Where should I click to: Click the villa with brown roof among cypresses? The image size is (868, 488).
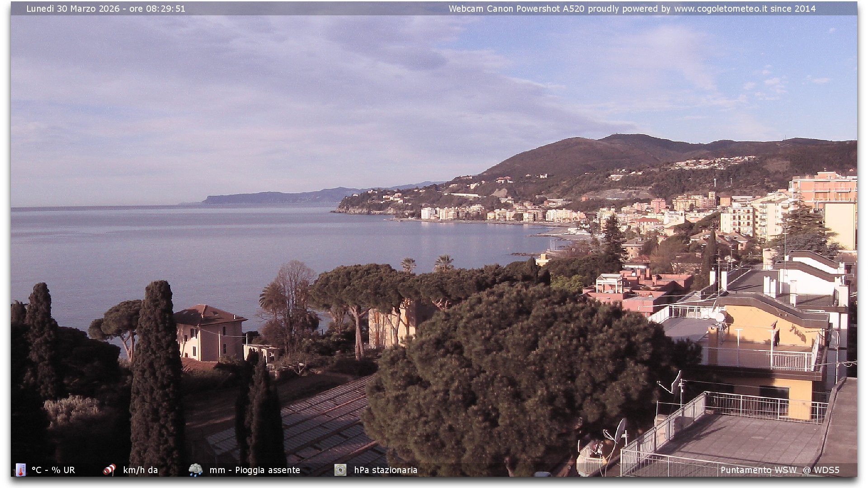[209, 332]
